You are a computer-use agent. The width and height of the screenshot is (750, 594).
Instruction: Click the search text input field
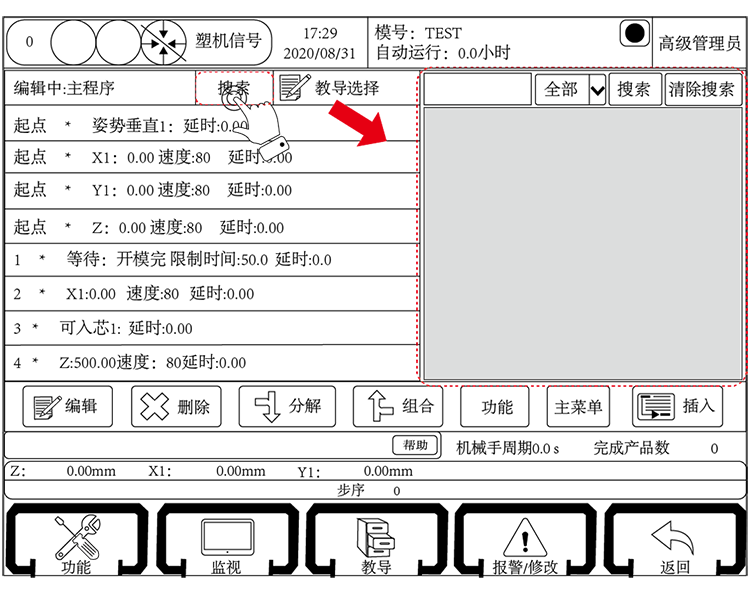point(478,90)
